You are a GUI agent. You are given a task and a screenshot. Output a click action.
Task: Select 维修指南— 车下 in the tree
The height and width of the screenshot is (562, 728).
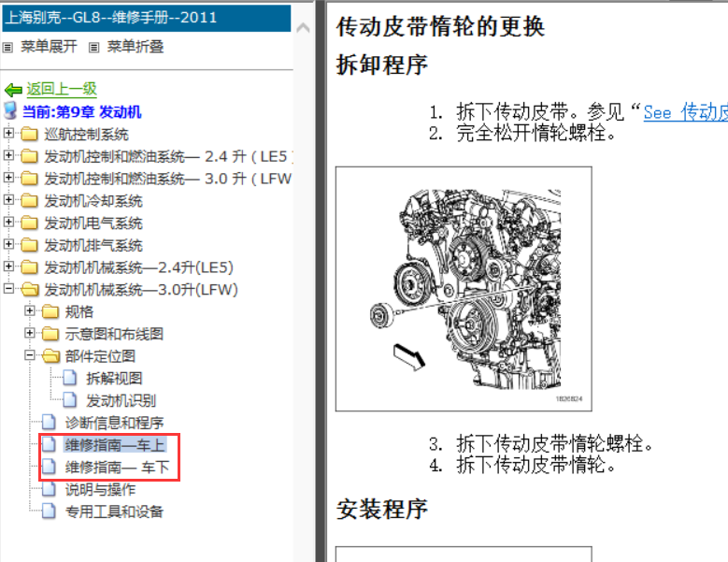click(117, 468)
